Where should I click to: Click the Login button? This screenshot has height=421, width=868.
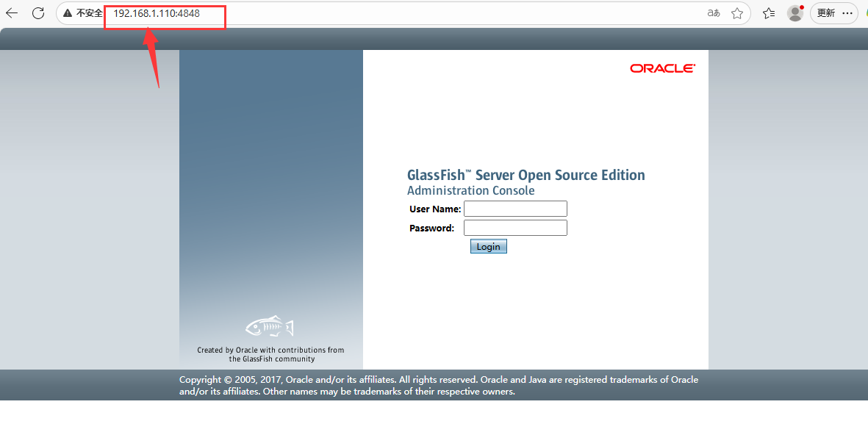[x=488, y=247]
